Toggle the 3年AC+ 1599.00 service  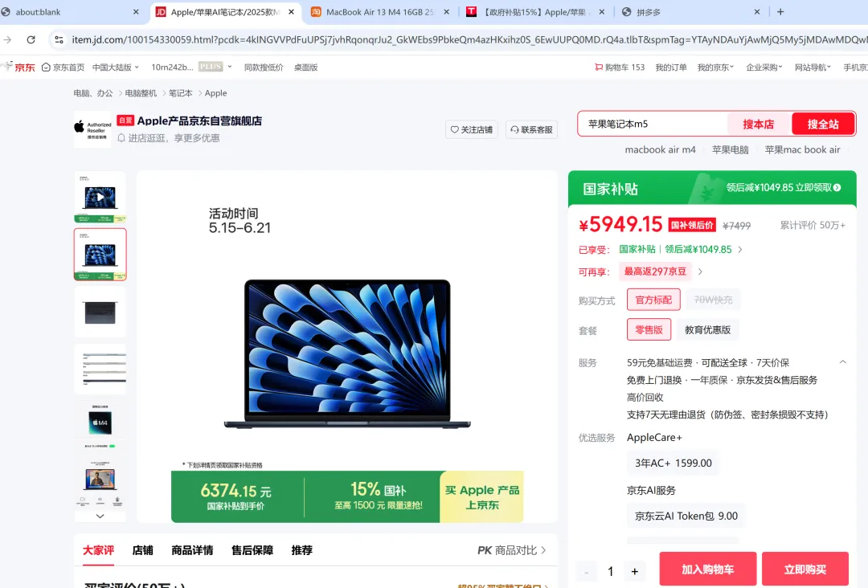click(x=674, y=463)
